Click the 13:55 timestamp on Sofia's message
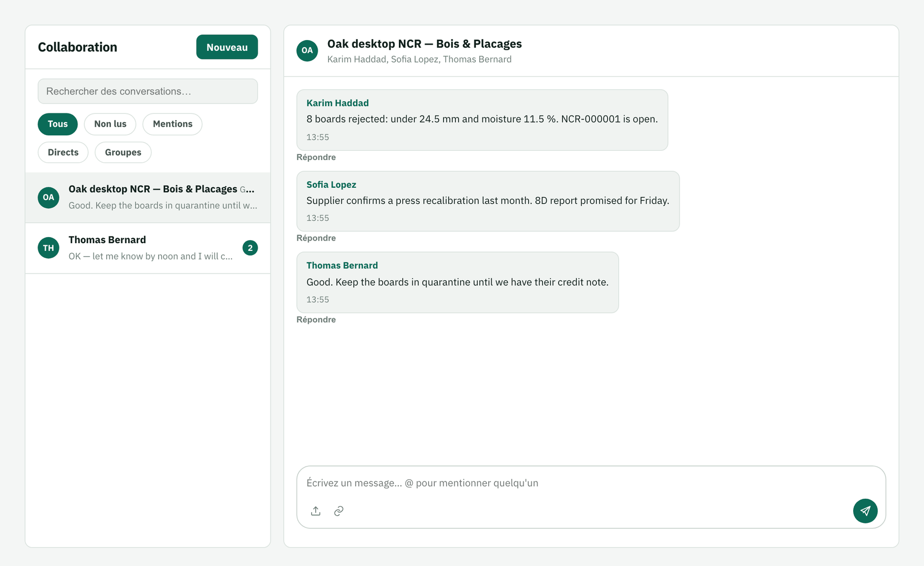The width and height of the screenshot is (924, 566). pos(318,218)
